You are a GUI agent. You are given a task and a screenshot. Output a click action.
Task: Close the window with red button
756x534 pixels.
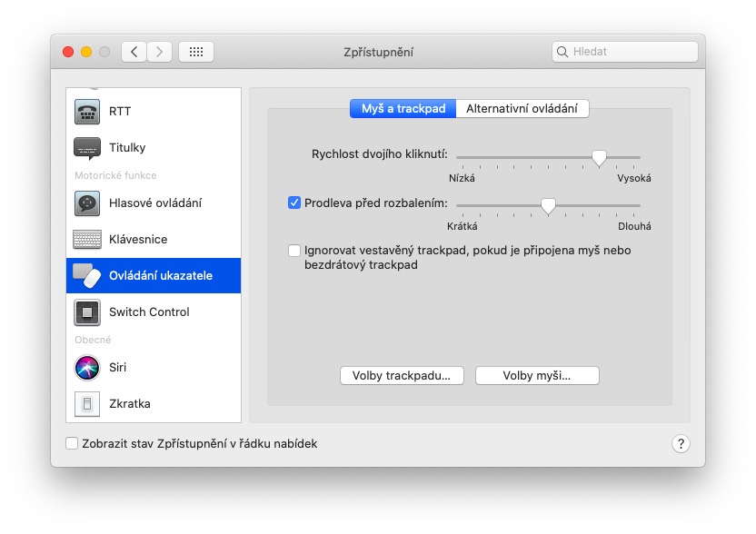(68, 52)
